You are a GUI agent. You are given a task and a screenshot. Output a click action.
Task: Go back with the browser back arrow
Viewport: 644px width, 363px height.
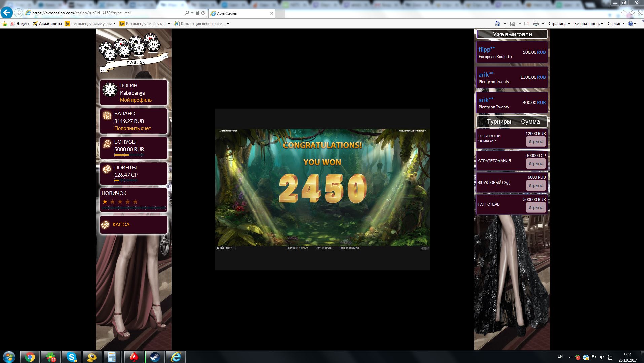tap(7, 13)
